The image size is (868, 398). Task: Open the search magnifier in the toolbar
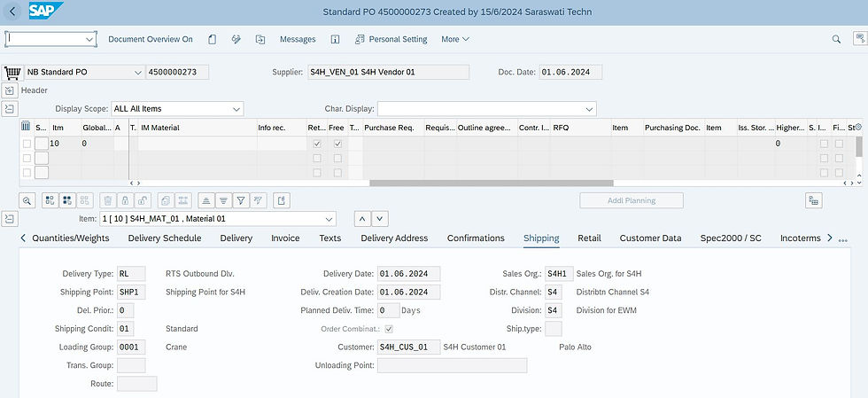pyautogui.click(x=836, y=39)
